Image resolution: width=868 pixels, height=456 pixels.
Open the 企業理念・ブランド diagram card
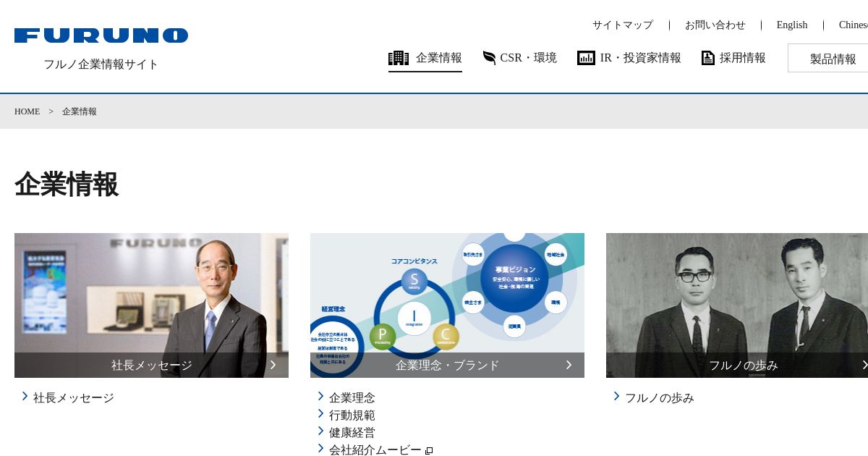tap(447, 305)
